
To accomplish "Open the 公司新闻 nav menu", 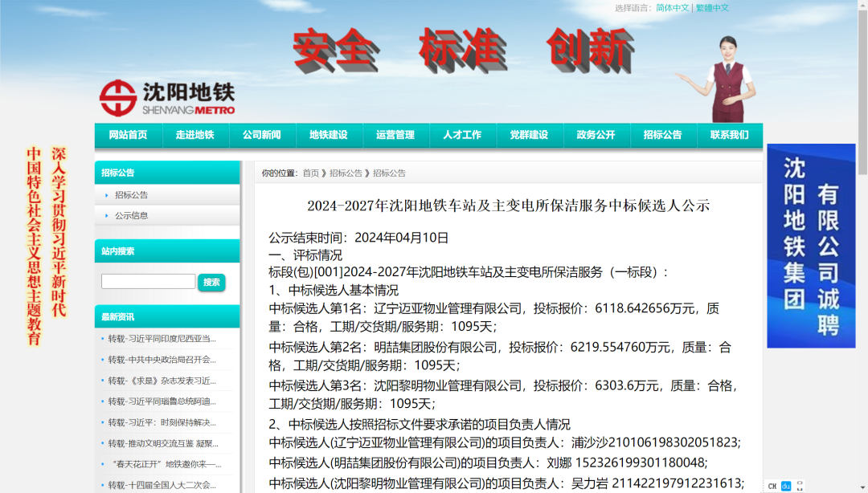I will click(262, 135).
